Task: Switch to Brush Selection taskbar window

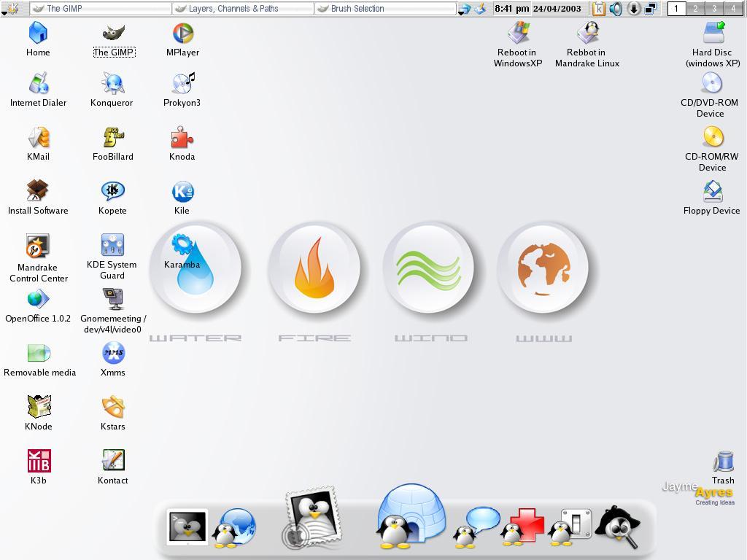Action: point(386,9)
